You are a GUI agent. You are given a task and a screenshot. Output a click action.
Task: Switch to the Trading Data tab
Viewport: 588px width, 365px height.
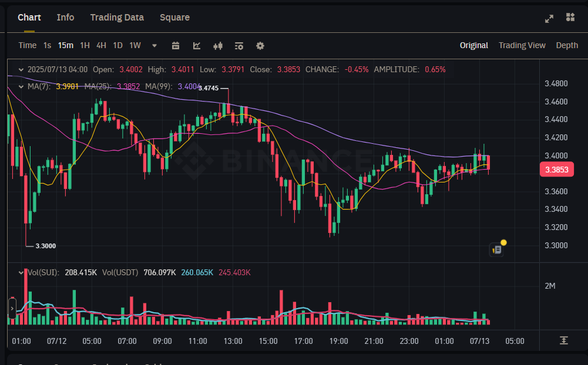[x=117, y=18]
